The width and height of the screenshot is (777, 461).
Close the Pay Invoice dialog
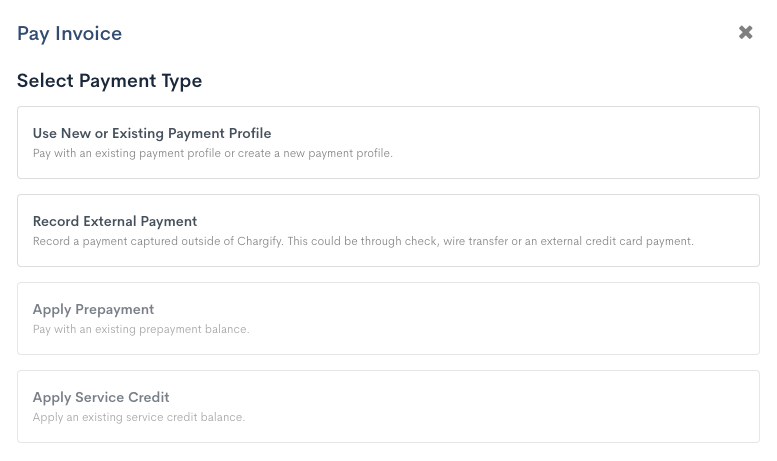[x=745, y=33]
